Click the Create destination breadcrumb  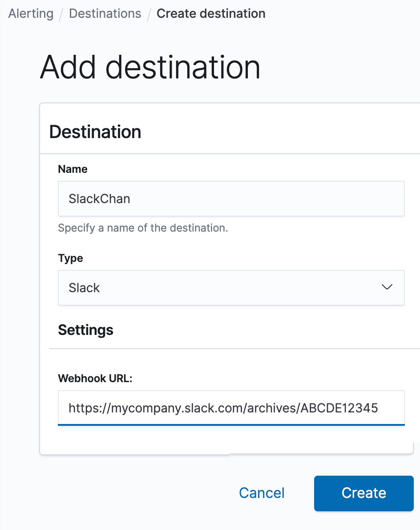(211, 14)
